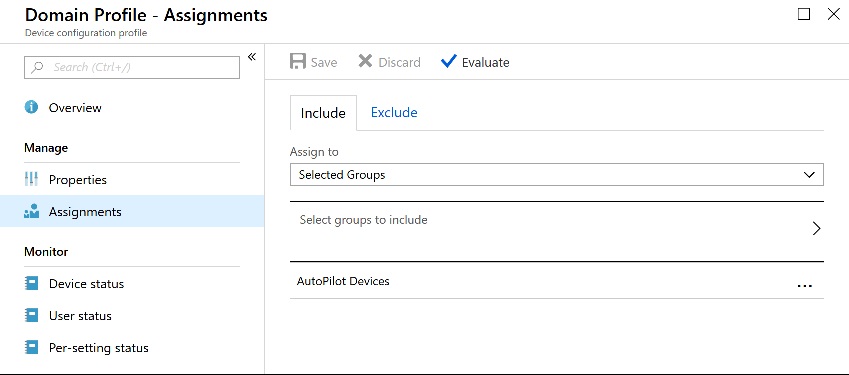Select the Include tab
849x375 pixels.
[323, 113]
